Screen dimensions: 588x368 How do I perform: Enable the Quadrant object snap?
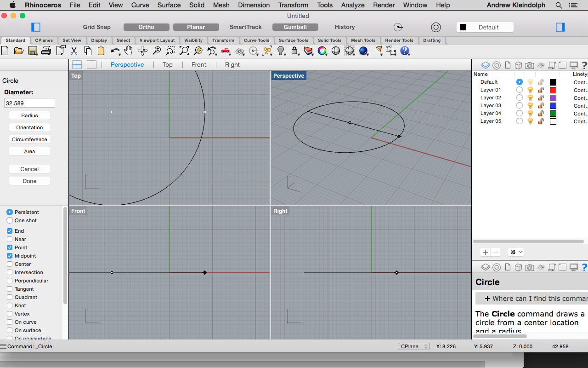click(x=10, y=297)
